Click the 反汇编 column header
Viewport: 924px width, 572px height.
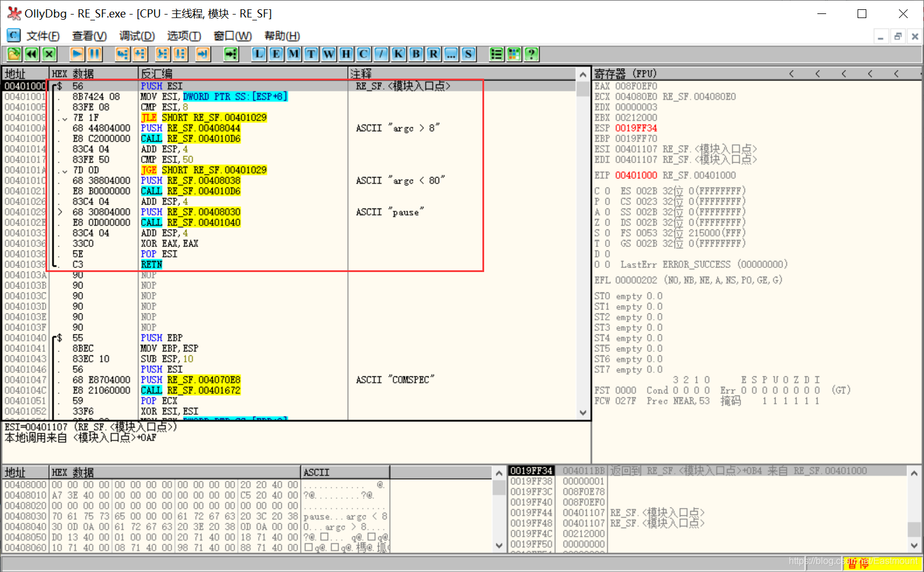243,73
